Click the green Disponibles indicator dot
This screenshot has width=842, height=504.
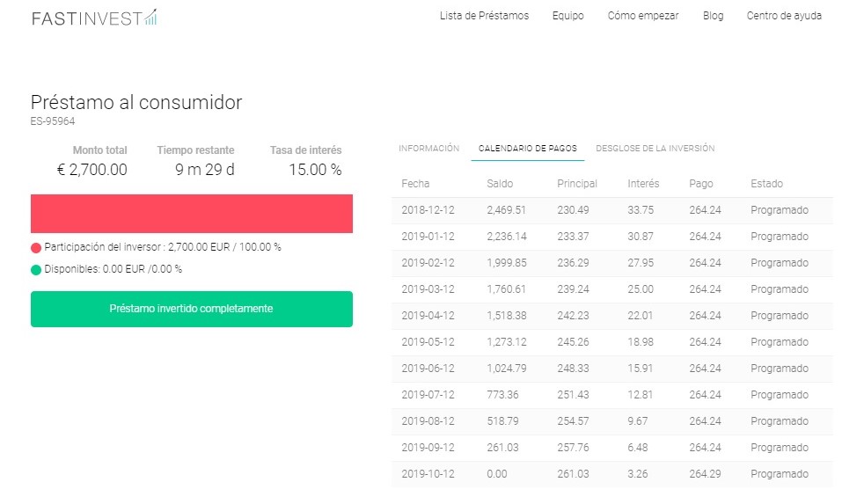36,269
